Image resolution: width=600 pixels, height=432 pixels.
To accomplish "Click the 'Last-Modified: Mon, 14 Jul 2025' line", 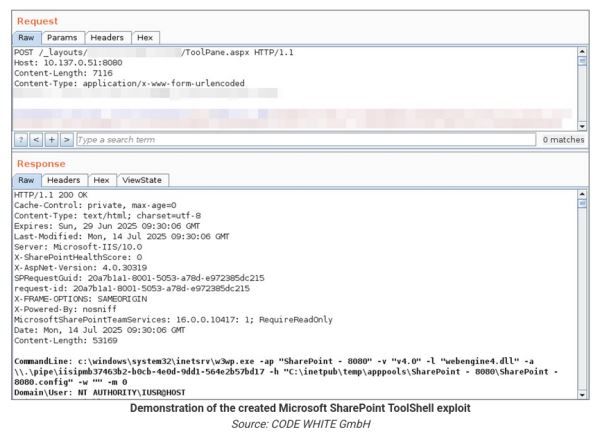I will tap(122, 236).
